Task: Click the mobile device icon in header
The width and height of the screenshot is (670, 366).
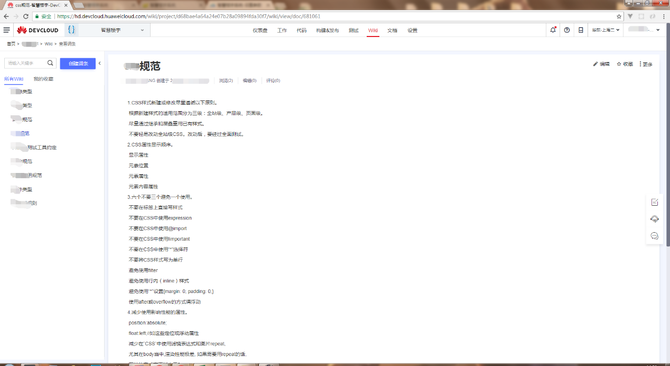Action: (581, 30)
